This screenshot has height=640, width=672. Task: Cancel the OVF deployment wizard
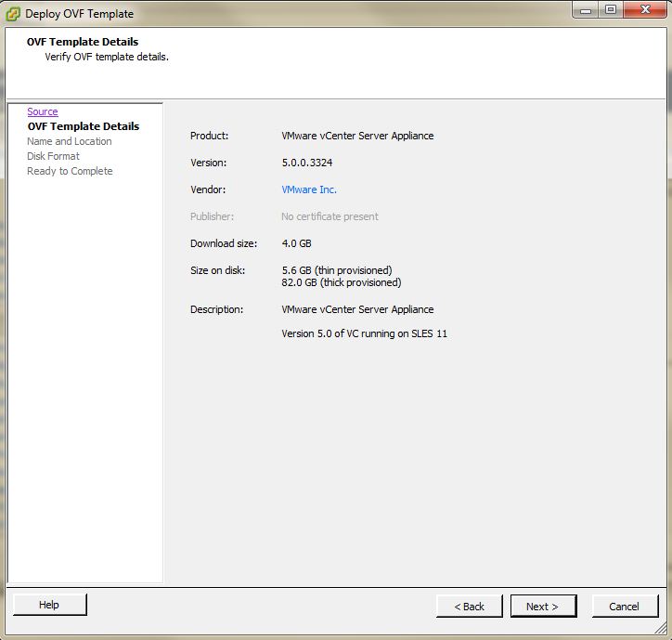[x=625, y=607]
